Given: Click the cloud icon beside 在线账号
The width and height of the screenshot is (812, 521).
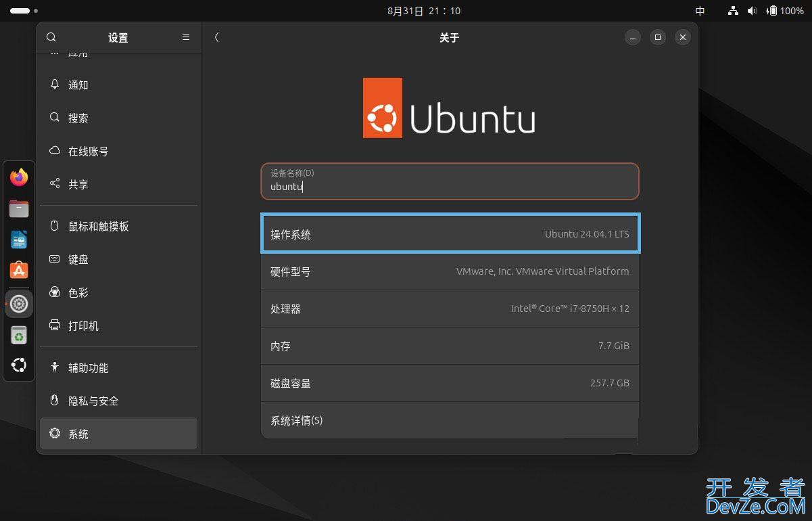Looking at the screenshot, I should point(55,151).
